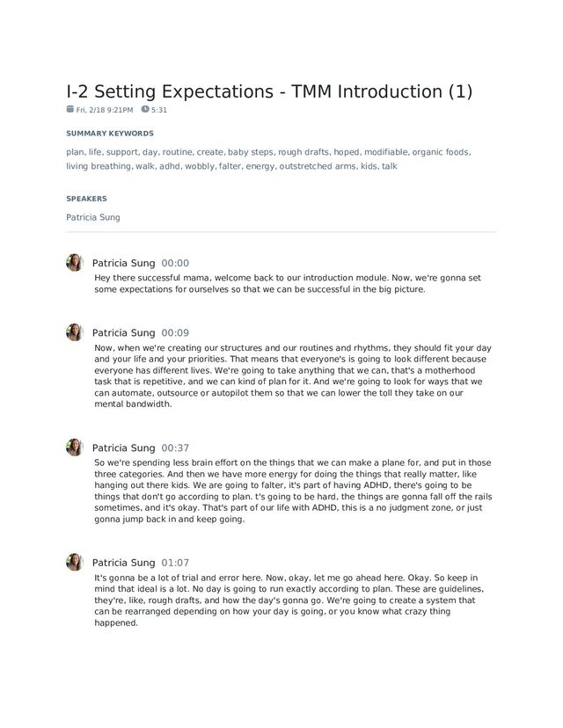Viewport: 563px width, 728px height.
Task: Click Patricia Sung avatar at 00:00
Action: coord(75,262)
